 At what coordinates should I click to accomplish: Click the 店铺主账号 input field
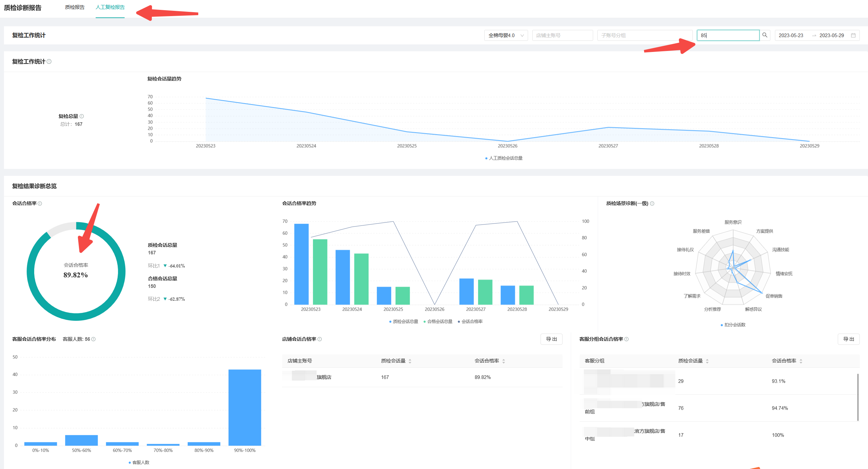pos(562,35)
